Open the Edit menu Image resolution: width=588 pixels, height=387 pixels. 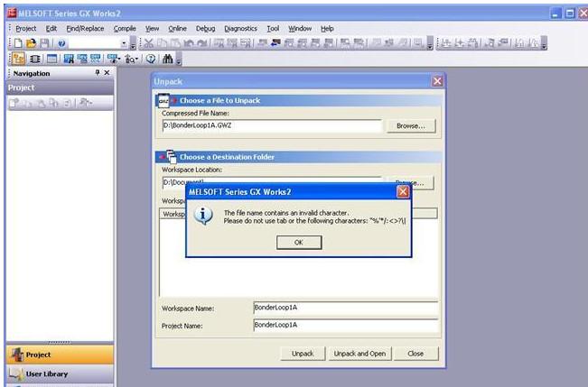[51, 29]
